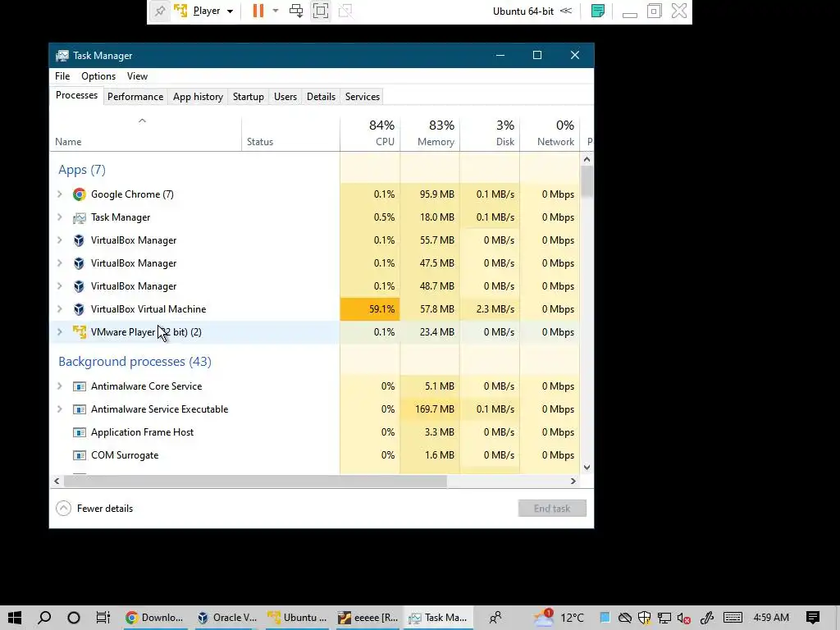Screen dimensions: 840x630
Task: Toggle VMware full screen mode icon
Action: click(x=321, y=11)
